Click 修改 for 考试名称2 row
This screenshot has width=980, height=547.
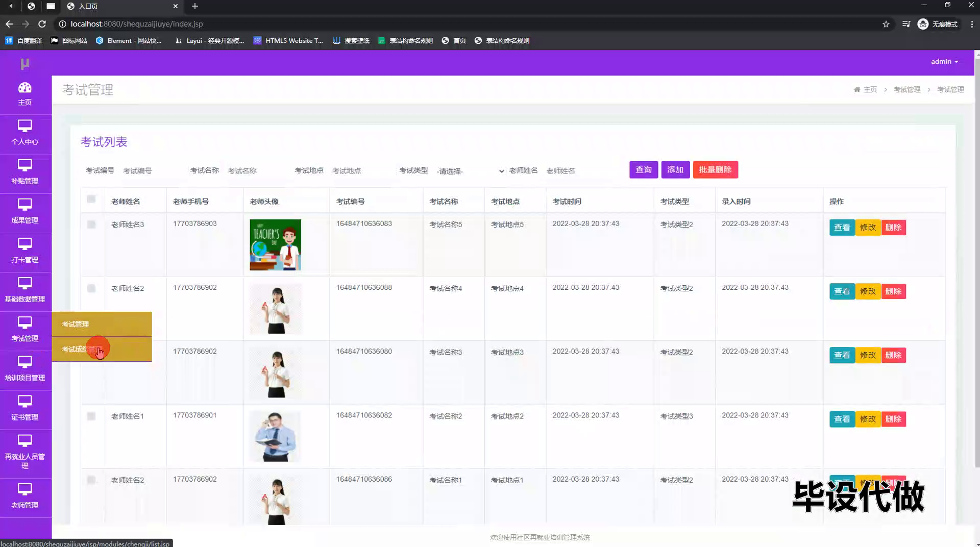[868, 419]
